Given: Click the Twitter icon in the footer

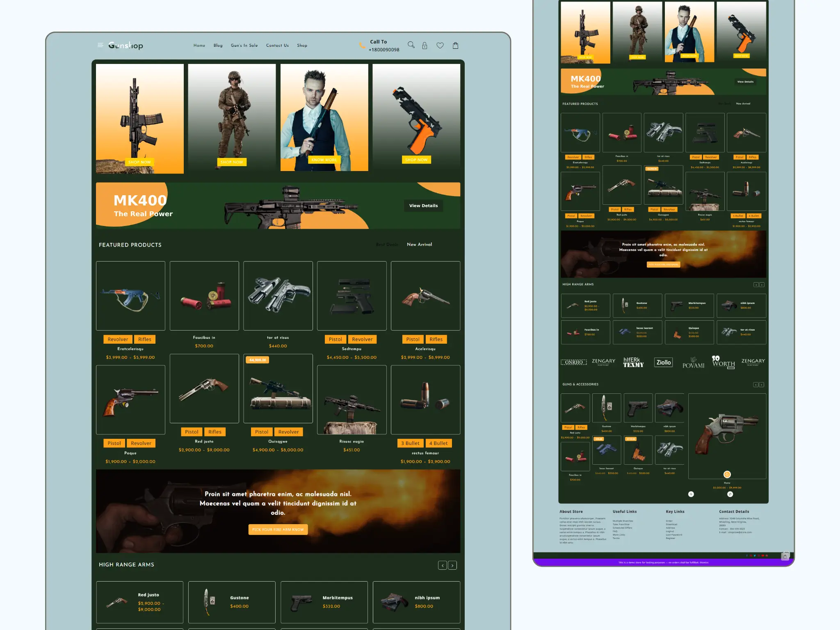Looking at the screenshot, I should 755,555.
